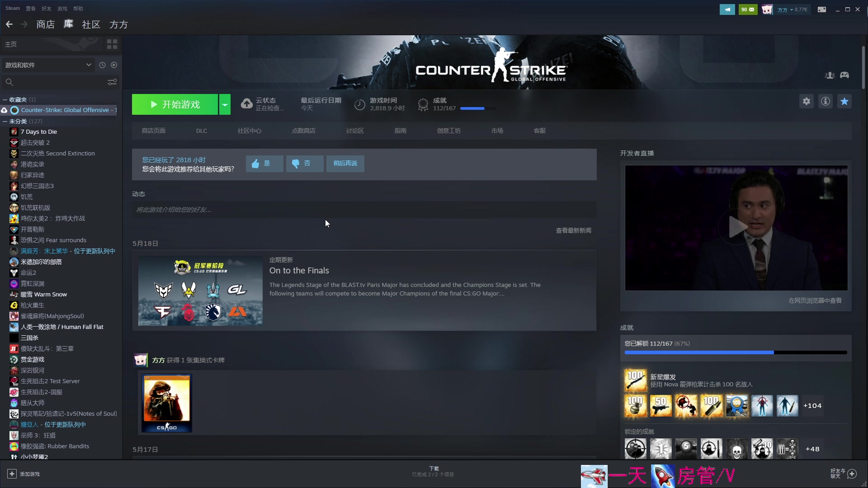Screen dimensions: 868x488
Task: Open friends and chat icon
Action: tap(852, 474)
